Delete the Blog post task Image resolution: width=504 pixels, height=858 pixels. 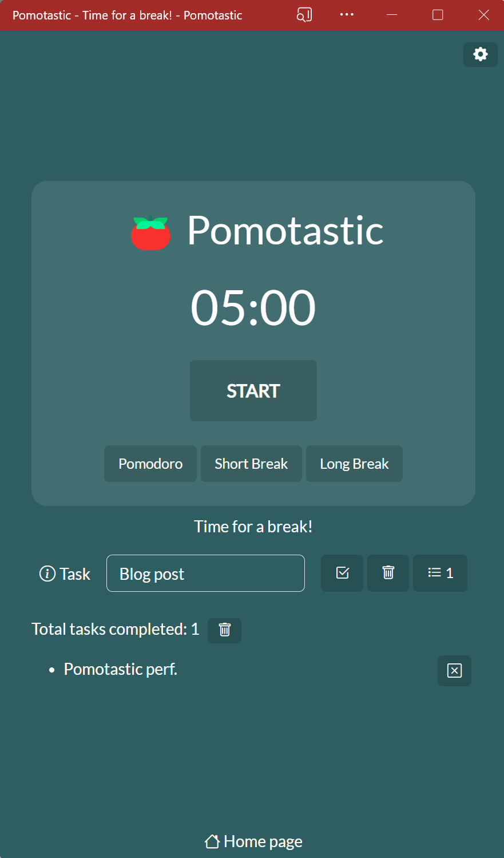click(x=388, y=573)
